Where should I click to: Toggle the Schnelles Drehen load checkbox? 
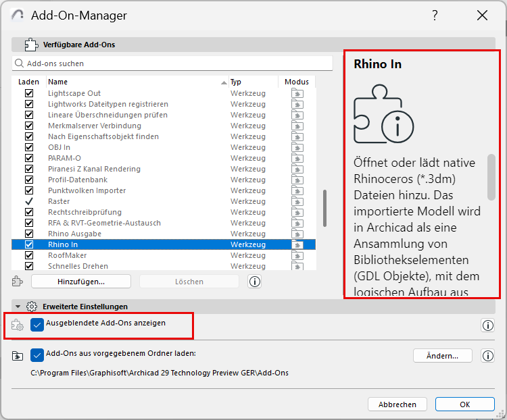(29, 266)
